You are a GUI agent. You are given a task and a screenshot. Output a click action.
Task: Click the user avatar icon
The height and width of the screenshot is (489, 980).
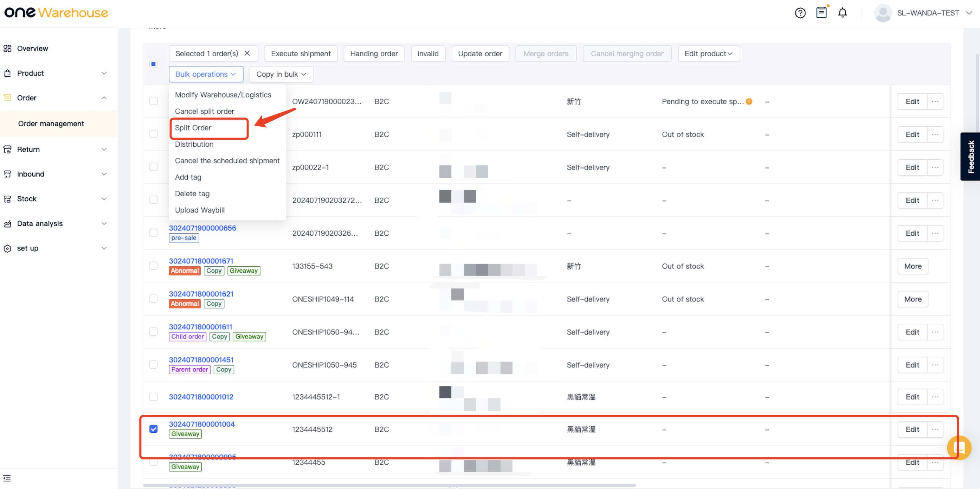883,13
